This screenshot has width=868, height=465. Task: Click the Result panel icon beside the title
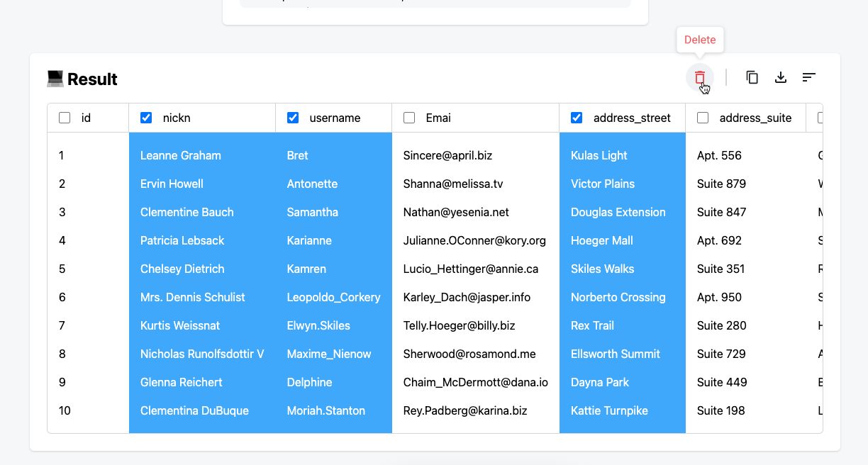click(x=55, y=79)
